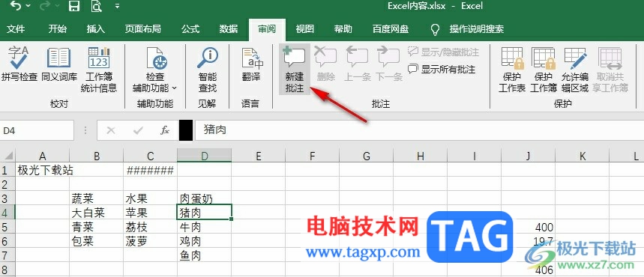The image size is (644, 277).
Task: Click 取消共享工作簿 unshare workbook
Action: click(610, 70)
